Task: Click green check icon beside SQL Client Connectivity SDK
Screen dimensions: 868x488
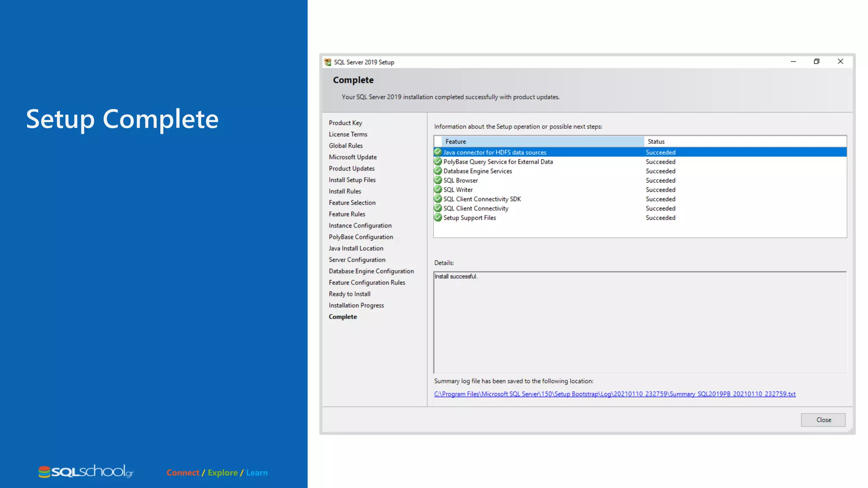Action: [438, 199]
